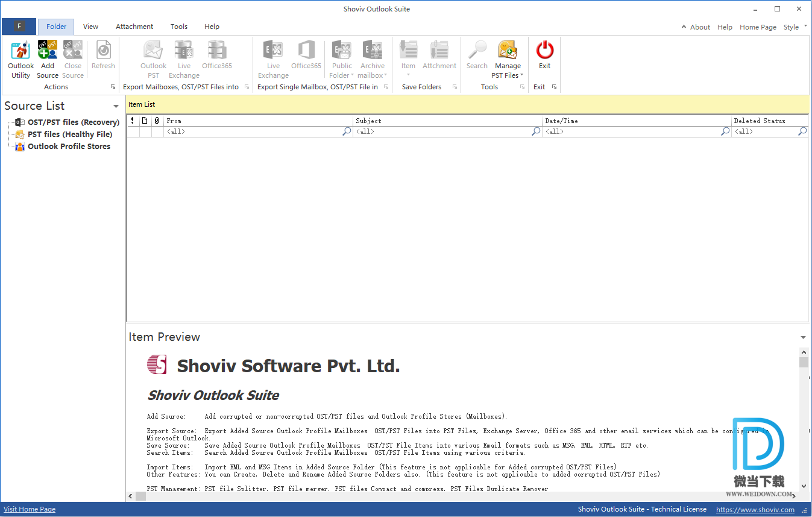Export mailboxes into Live Exchange

pyautogui.click(x=184, y=59)
